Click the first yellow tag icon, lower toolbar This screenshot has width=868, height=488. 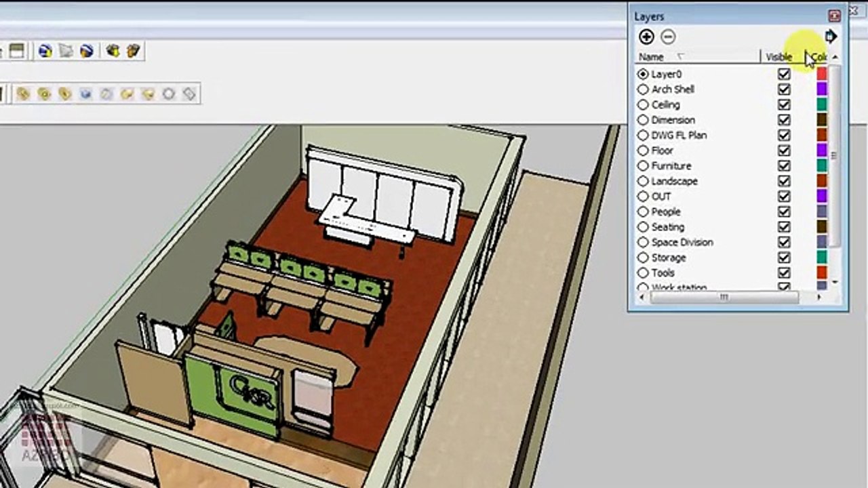click(23, 94)
